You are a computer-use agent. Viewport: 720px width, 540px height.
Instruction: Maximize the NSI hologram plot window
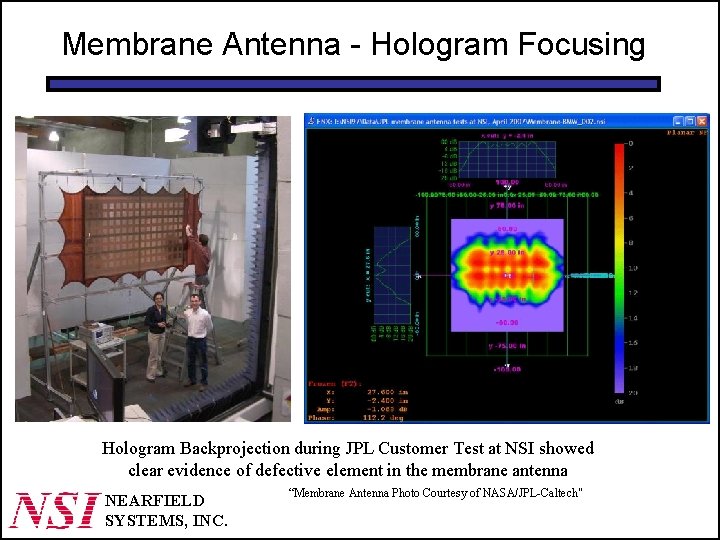(x=690, y=121)
